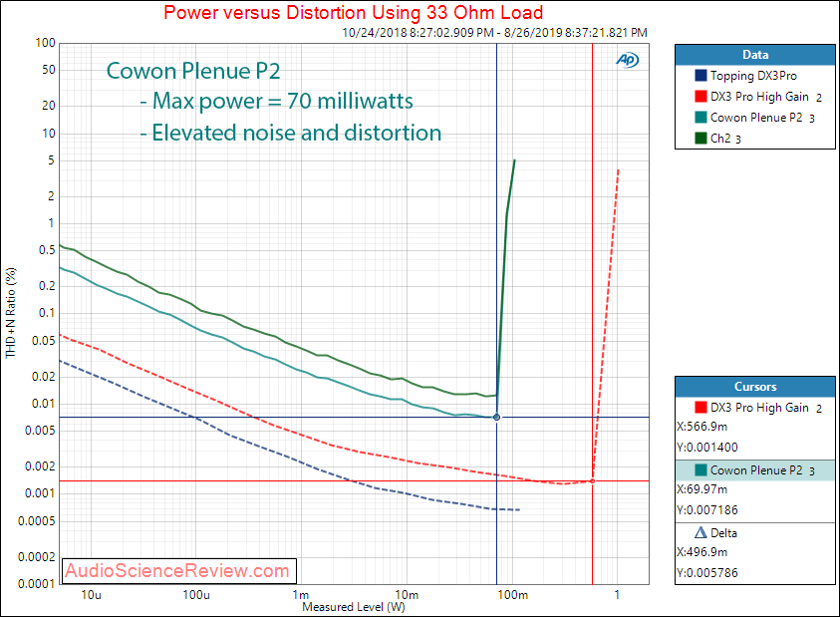The width and height of the screenshot is (840, 617).
Task: Select DX3 Pro High Gain label in Data legend
Action: tap(759, 97)
